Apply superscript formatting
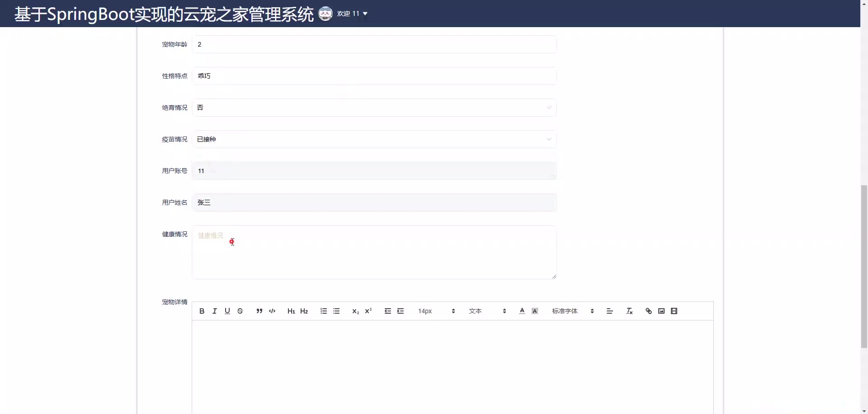This screenshot has width=868, height=414. pyautogui.click(x=368, y=311)
